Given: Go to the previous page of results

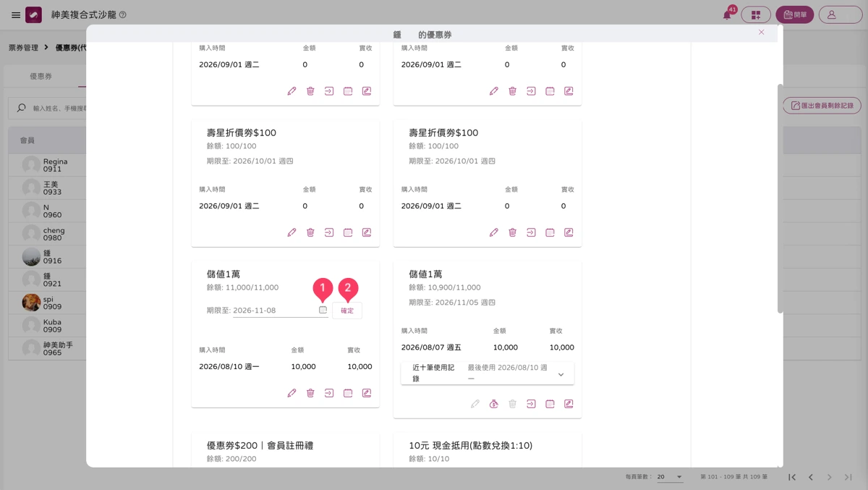Looking at the screenshot, I should coord(811,477).
